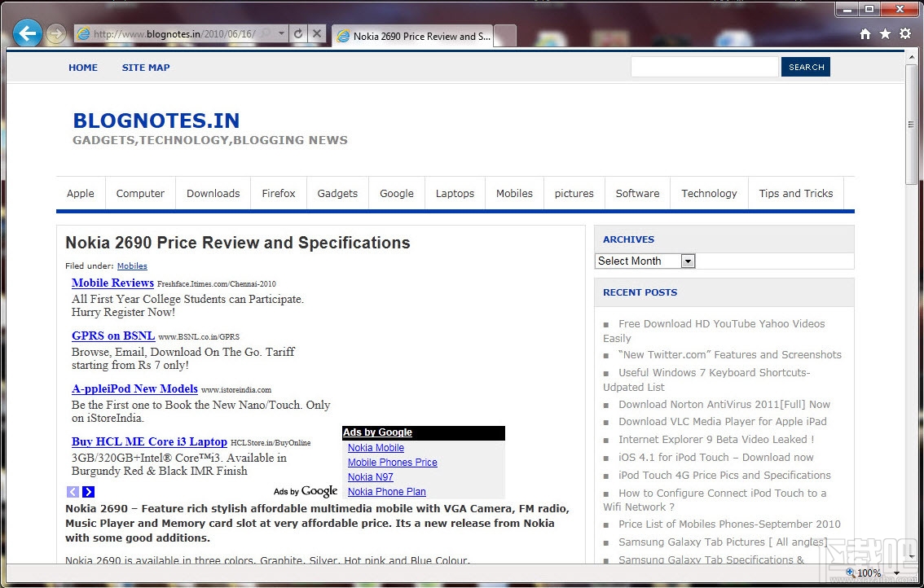Open Internet Explorer 9 Beta Video Leaked post
This screenshot has height=588, width=924.
(716, 440)
